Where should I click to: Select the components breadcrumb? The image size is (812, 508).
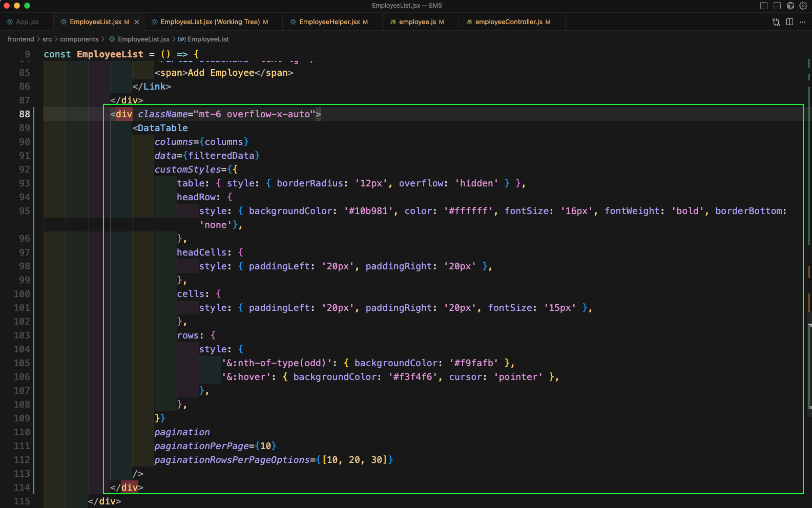(79, 39)
